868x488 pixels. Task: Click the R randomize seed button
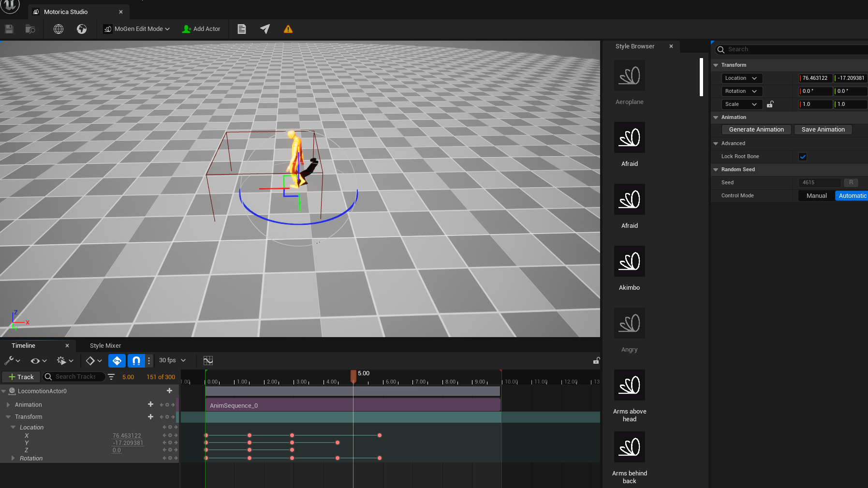pos(851,183)
